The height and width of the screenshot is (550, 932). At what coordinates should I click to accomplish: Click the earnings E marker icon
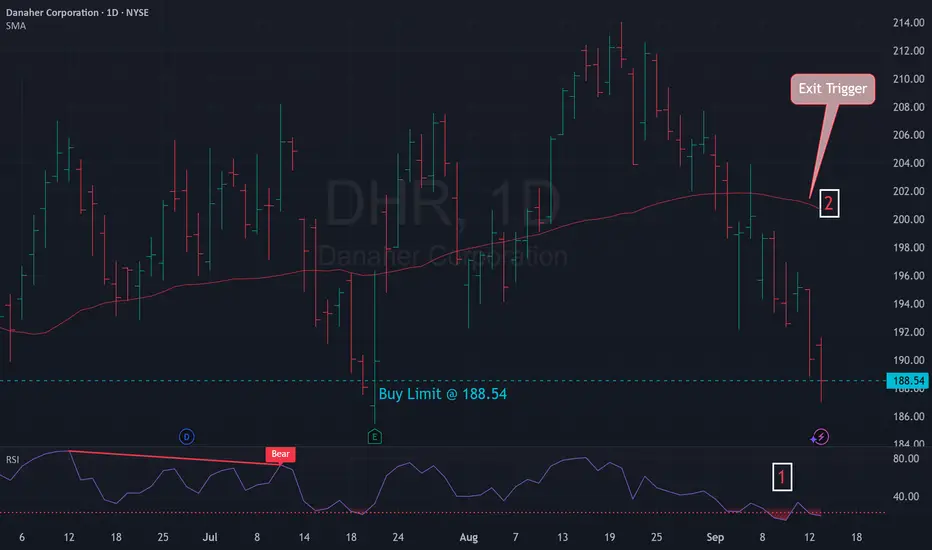point(374,437)
